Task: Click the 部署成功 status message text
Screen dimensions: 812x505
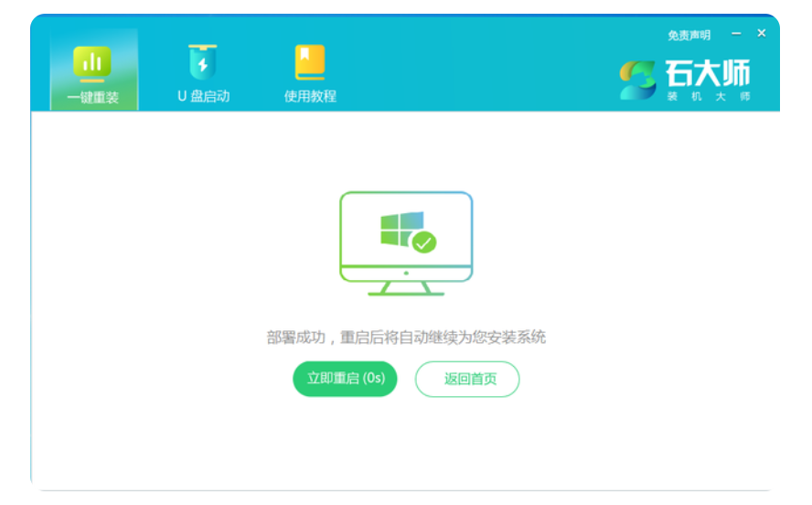Action: pyautogui.click(x=406, y=338)
